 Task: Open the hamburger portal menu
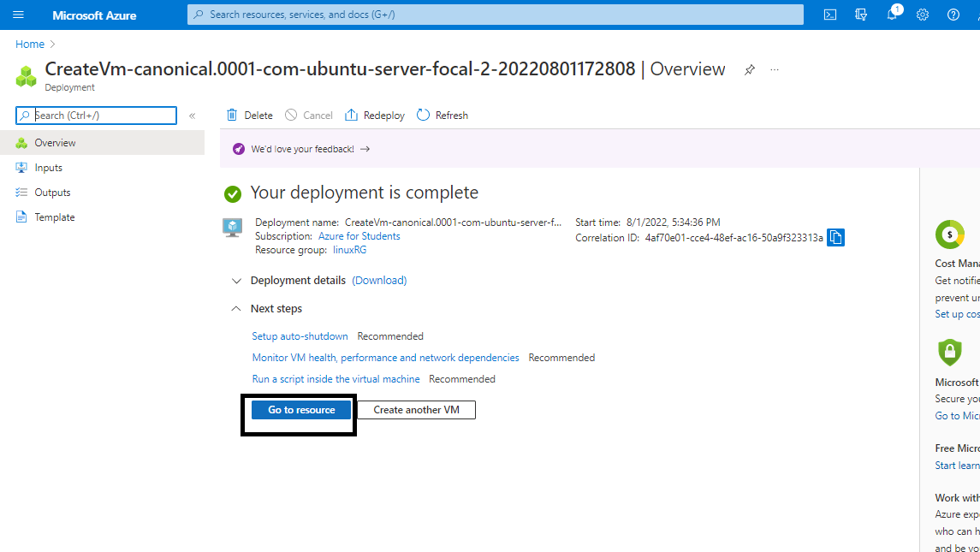18,15
